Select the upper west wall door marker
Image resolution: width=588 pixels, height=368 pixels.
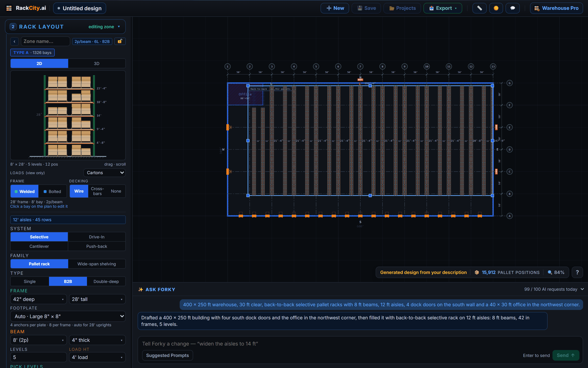228,127
